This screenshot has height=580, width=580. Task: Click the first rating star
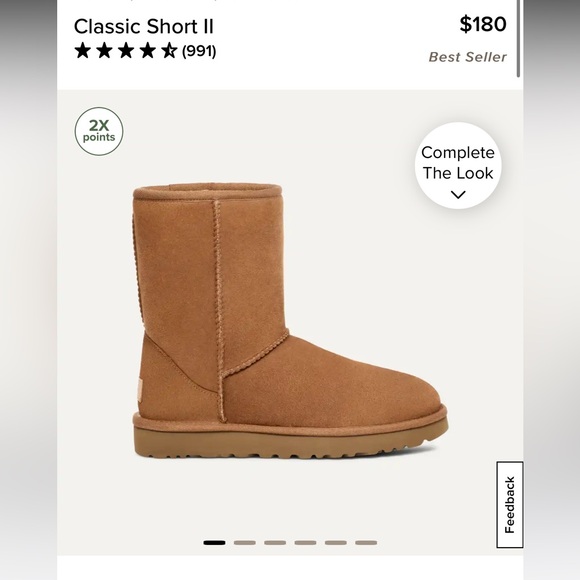[x=82, y=50]
